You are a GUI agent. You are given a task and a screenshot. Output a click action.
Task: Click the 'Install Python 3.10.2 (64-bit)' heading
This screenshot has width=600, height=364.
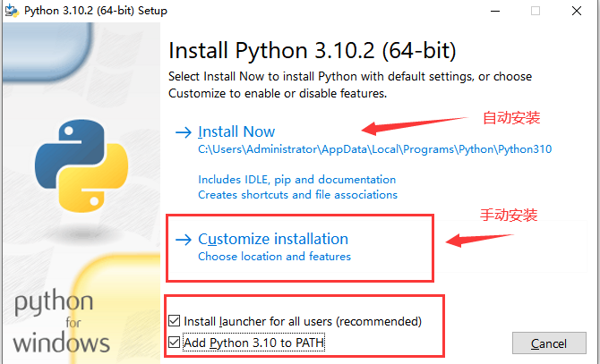tap(313, 50)
